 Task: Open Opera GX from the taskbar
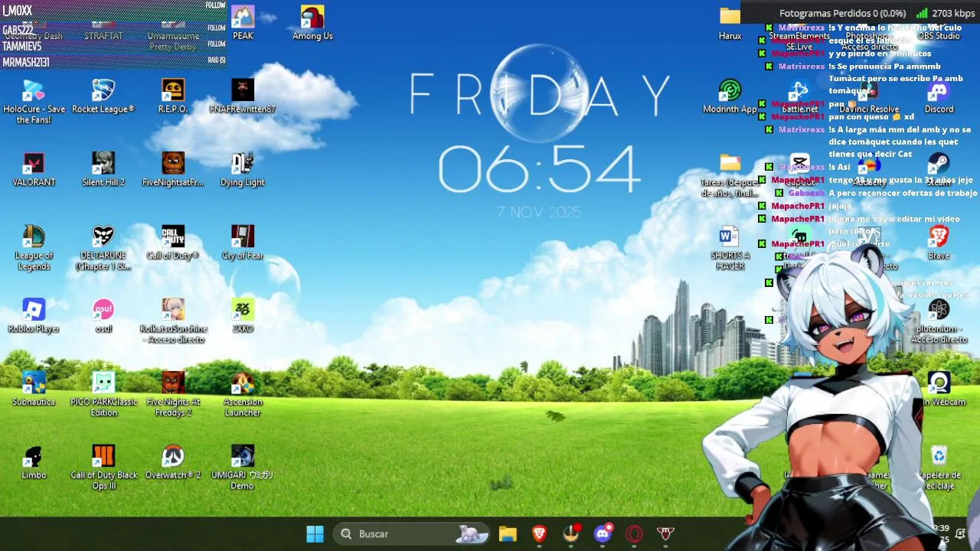(x=634, y=534)
